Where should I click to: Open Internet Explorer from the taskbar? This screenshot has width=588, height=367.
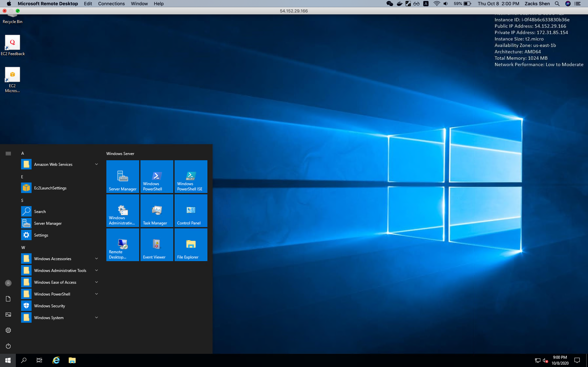pos(56,360)
